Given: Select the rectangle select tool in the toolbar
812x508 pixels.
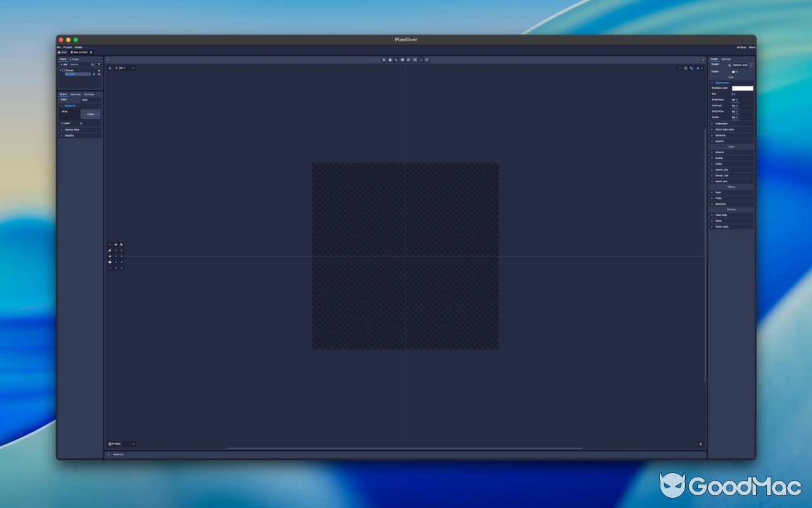Looking at the screenshot, I should (x=403, y=60).
